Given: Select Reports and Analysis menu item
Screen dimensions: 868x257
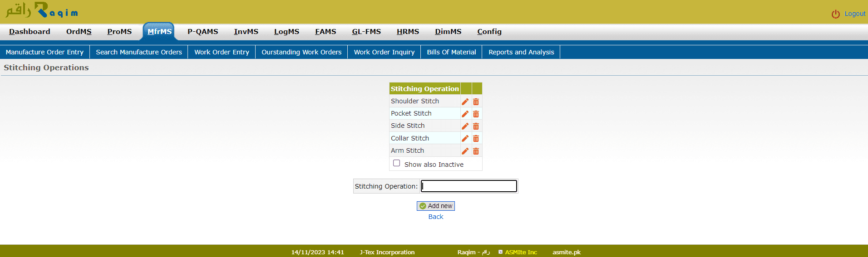Looking at the screenshot, I should click(x=521, y=52).
